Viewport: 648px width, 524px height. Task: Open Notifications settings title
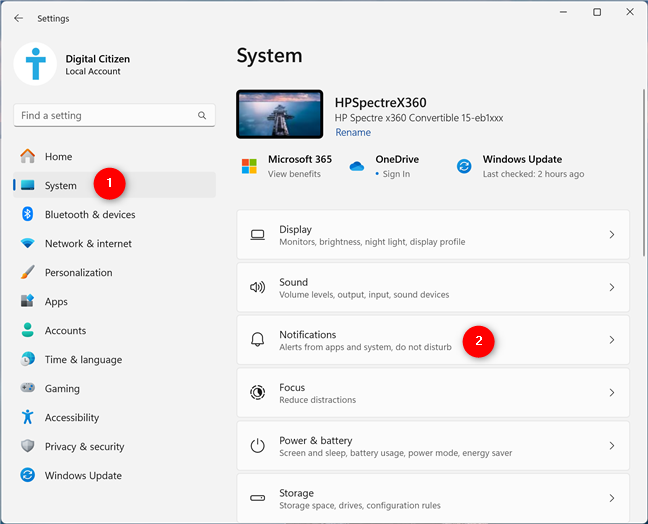coord(307,334)
